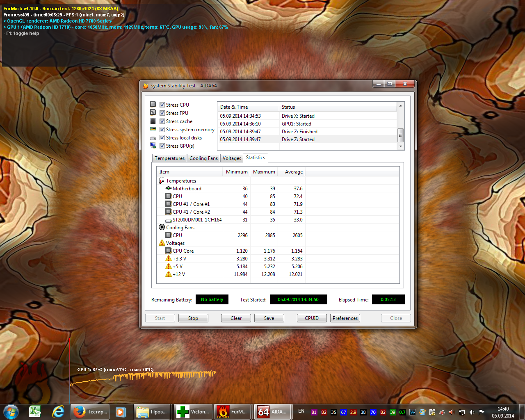This screenshot has width=525, height=420.
Task: Open Windows Media Player taskbar icon
Action: click(121, 412)
